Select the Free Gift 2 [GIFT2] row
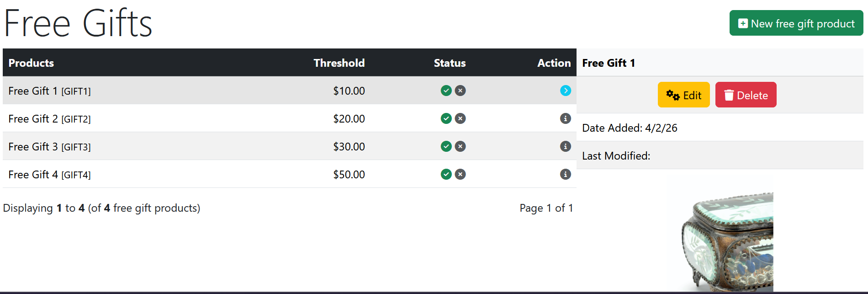868x294 pixels. coord(290,118)
